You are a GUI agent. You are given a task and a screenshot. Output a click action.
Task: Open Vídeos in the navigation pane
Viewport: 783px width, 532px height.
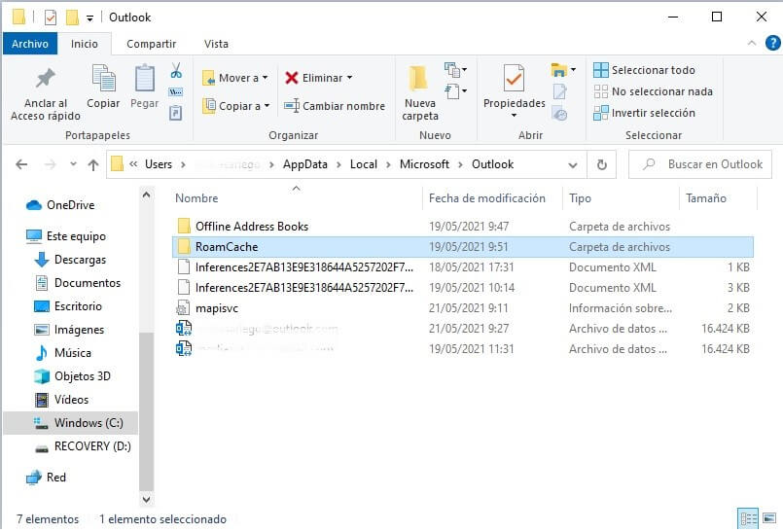tap(61, 400)
